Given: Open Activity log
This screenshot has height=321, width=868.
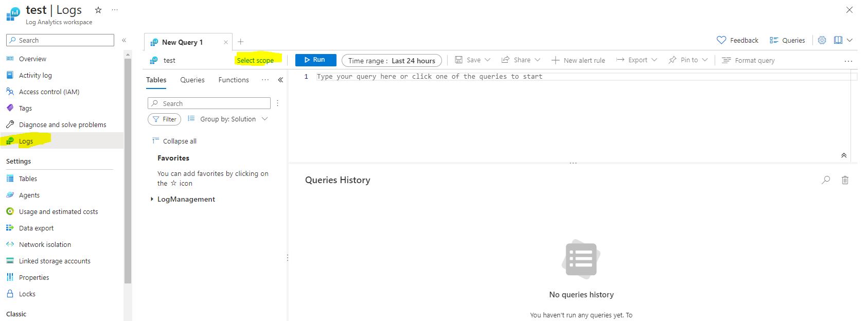Looking at the screenshot, I should [x=35, y=75].
